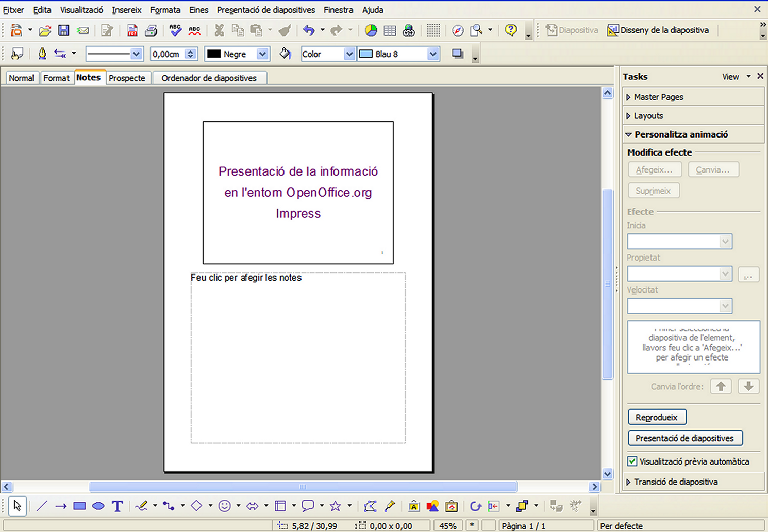Expand Transició de diapositiva section
768x532 pixels.
[693, 482]
